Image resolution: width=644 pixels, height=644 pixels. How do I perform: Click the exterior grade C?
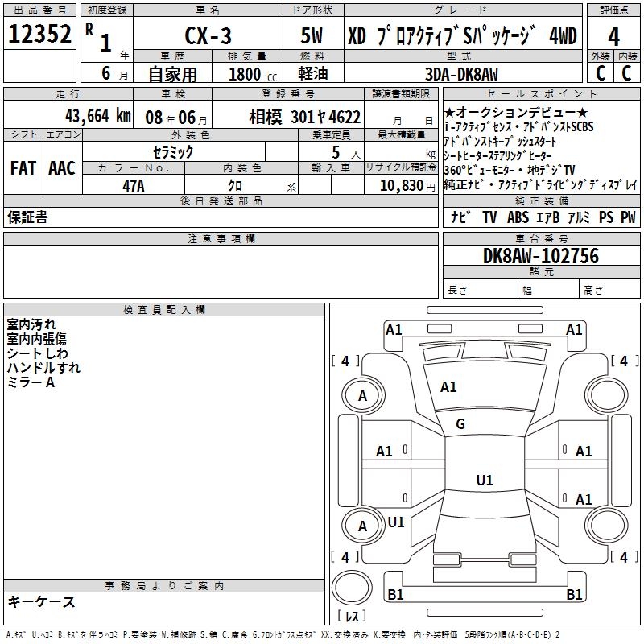[x=600, y=73]
